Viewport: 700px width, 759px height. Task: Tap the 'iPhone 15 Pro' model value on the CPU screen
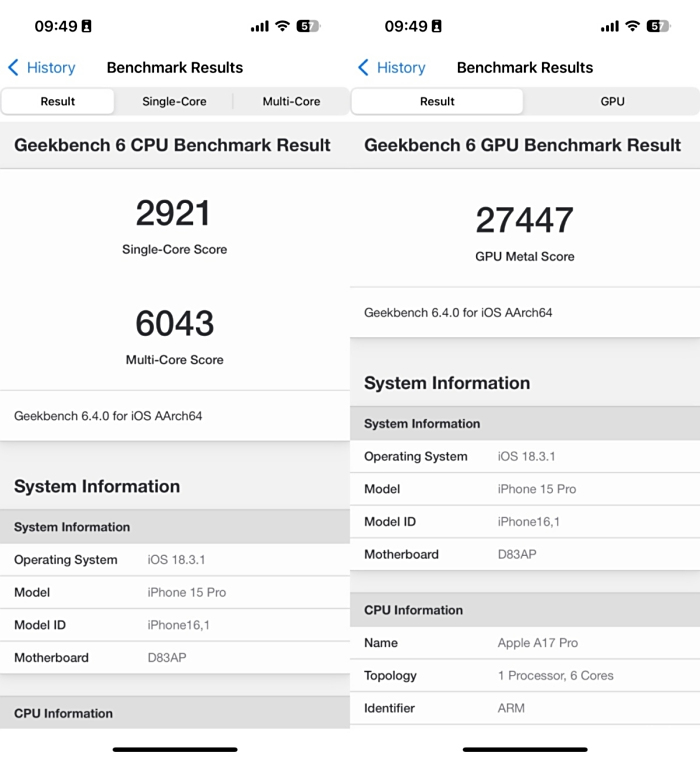point(187,592)
